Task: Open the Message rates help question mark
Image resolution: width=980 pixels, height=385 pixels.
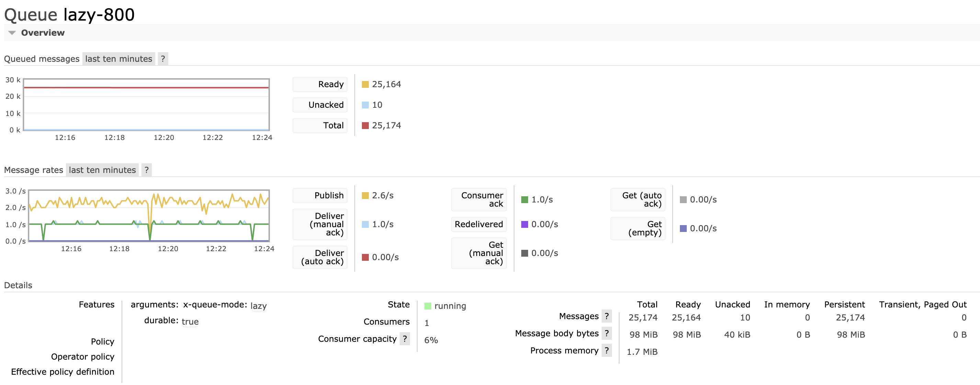Action: click(x=147, y=170)
